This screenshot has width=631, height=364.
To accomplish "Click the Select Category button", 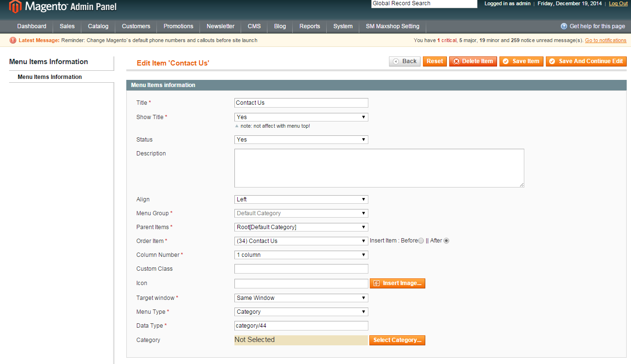I will pos(397,340).
